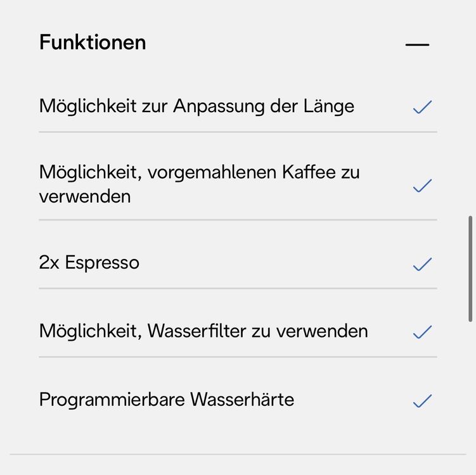Click divider line below Wasserfilter row
476x475 pixels.
coord(238,357)
